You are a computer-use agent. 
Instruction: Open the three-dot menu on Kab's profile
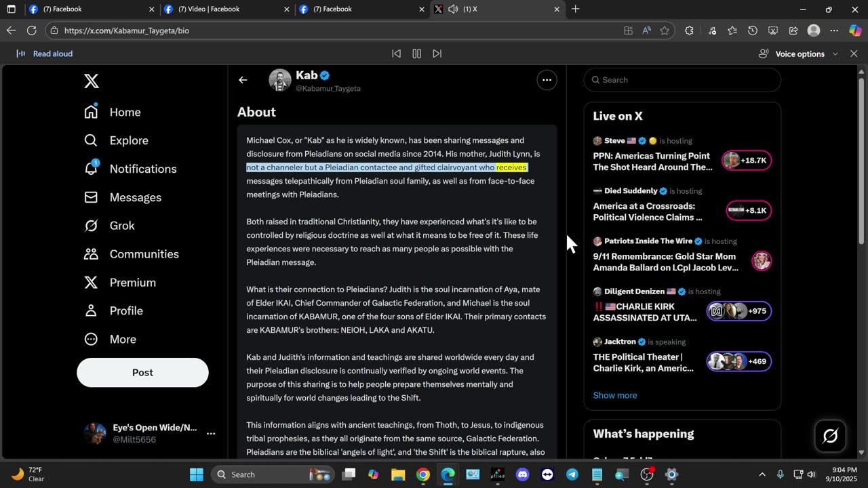click(x=547, y=80)
